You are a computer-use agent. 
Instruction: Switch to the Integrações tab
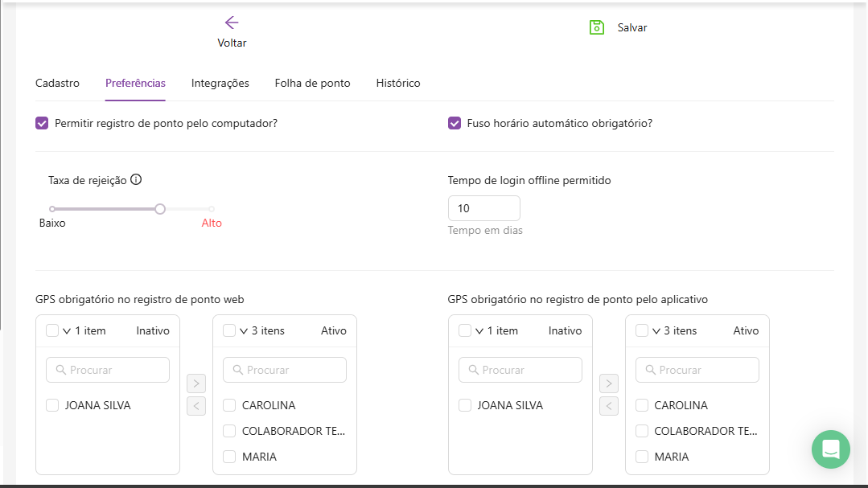[220, 83]
